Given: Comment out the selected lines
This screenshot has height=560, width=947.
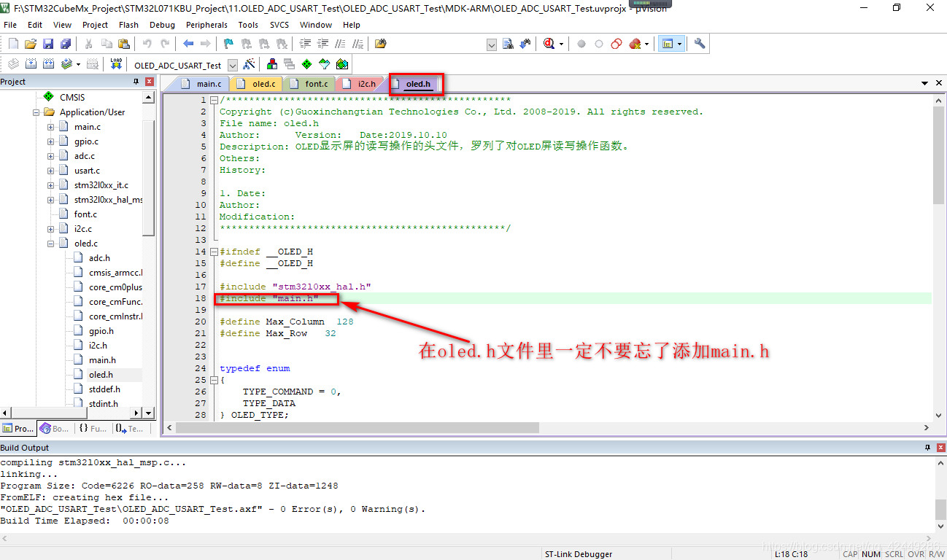Looking at the screenshot, I should (340, 44).
